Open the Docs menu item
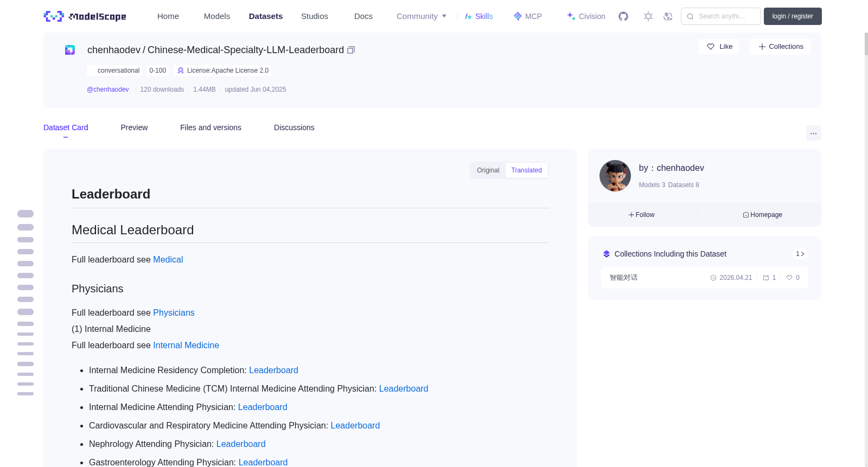868x467 pixels. coord(363,16)
